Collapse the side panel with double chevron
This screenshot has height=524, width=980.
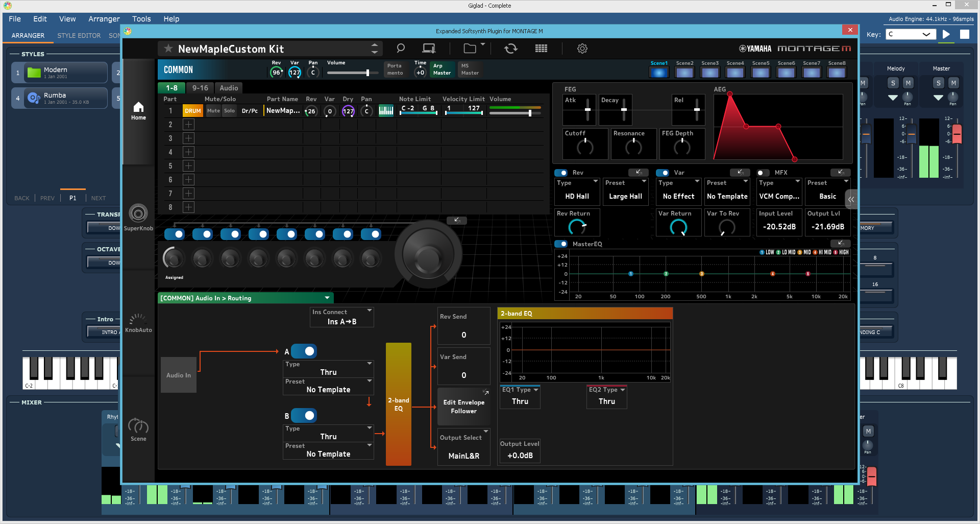(x=851, y=199)
